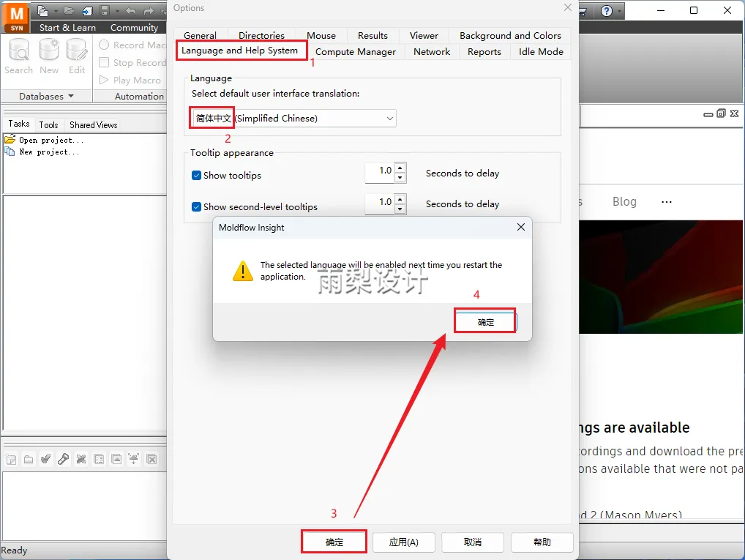
Task: Open the Community ribbon tab
Action: (x=134, y=28)
